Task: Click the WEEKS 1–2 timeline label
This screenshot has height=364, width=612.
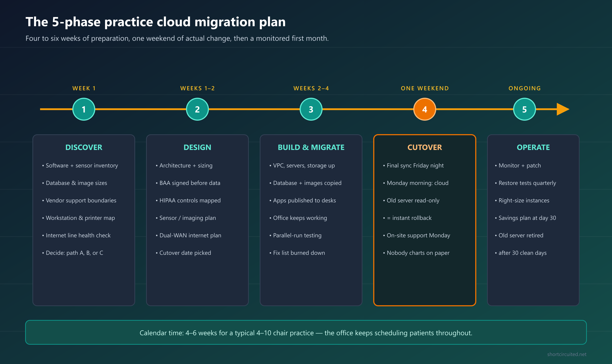Action: 198,88
